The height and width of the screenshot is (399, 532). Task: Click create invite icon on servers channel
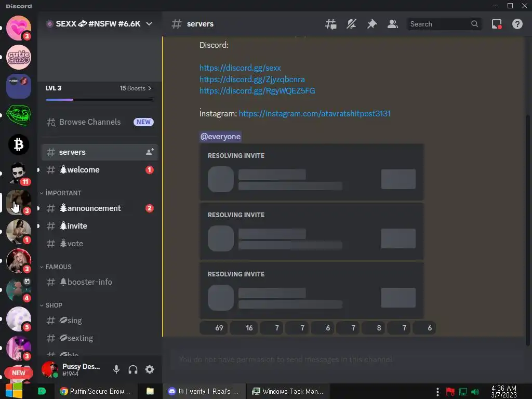coord(149,152)
